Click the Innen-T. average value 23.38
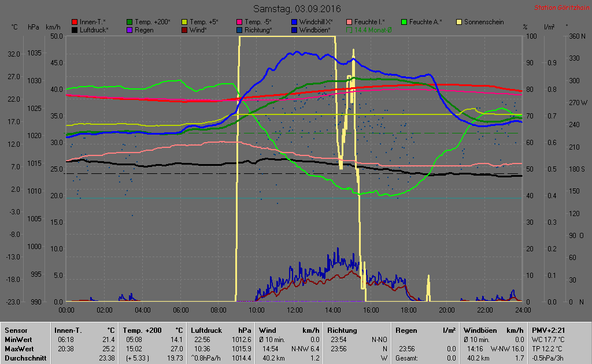 tap(107, 358)
